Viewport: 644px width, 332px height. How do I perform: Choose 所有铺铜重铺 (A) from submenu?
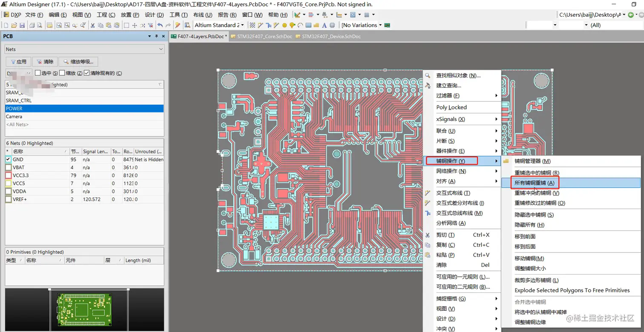[535, 183]
